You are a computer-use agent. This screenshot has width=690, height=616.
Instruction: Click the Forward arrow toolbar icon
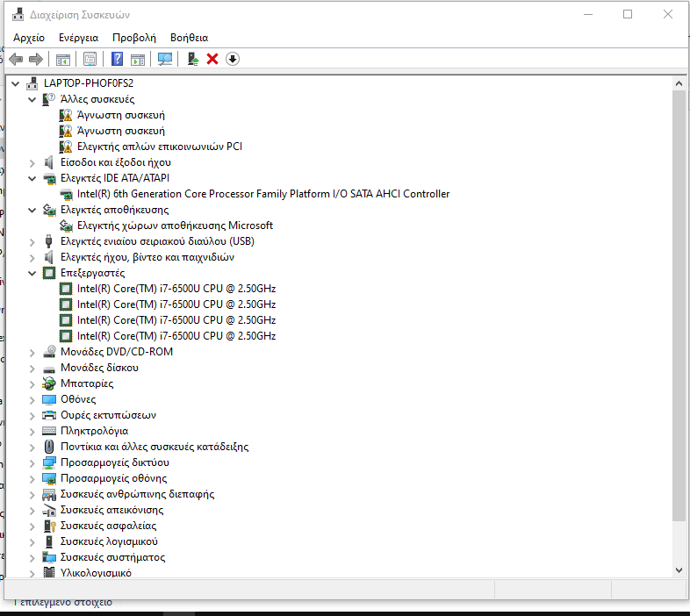(x=36, y=59)
